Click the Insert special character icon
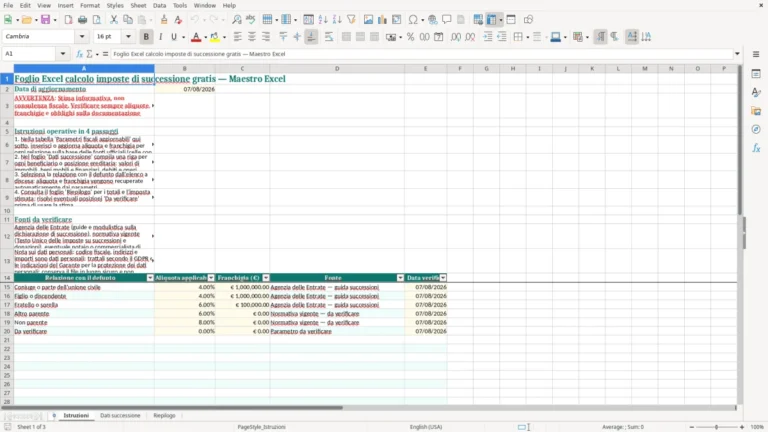768x432 pixels. tap(413, 20)
